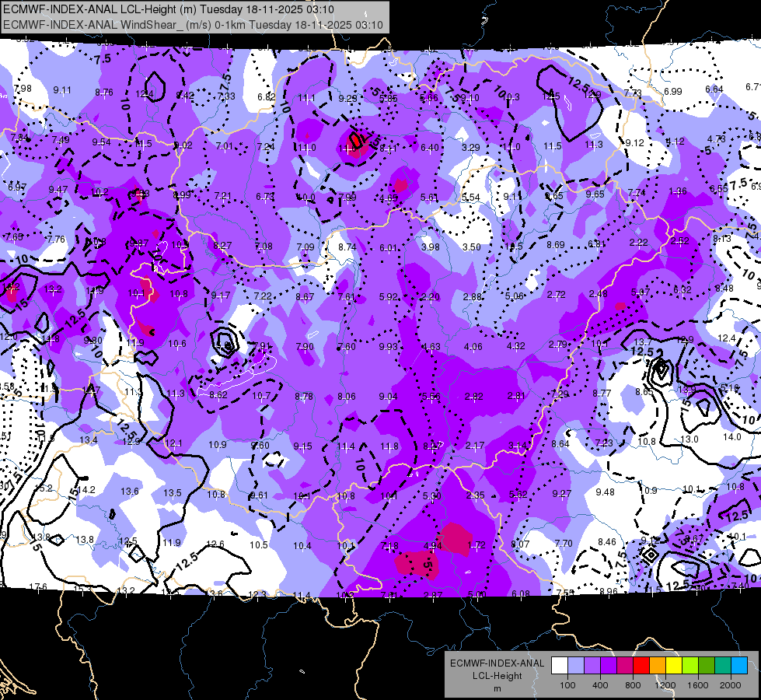761x700 pixels.
Task: Click the wind shear value 5.06
Action: pos(515,296)
